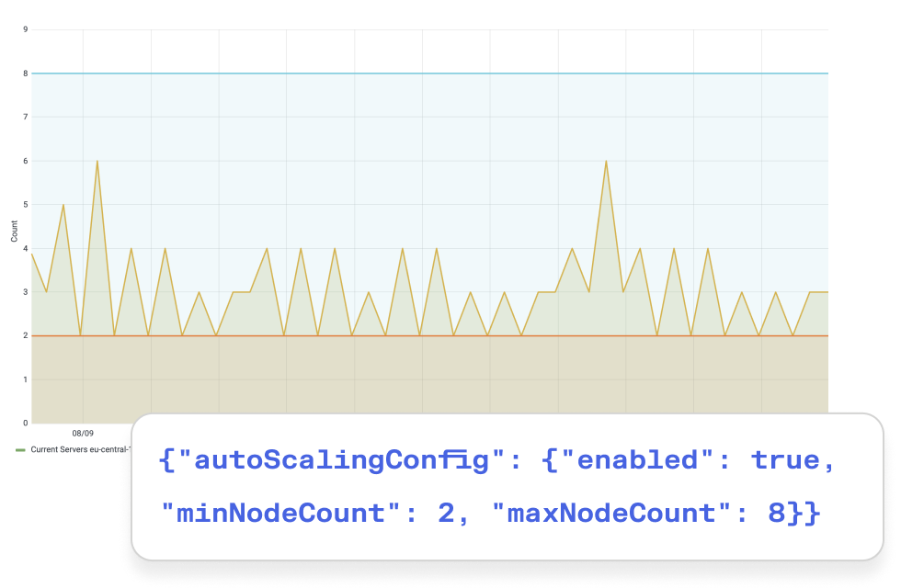Click the left peak reaching 5 servers

point(63,205)
